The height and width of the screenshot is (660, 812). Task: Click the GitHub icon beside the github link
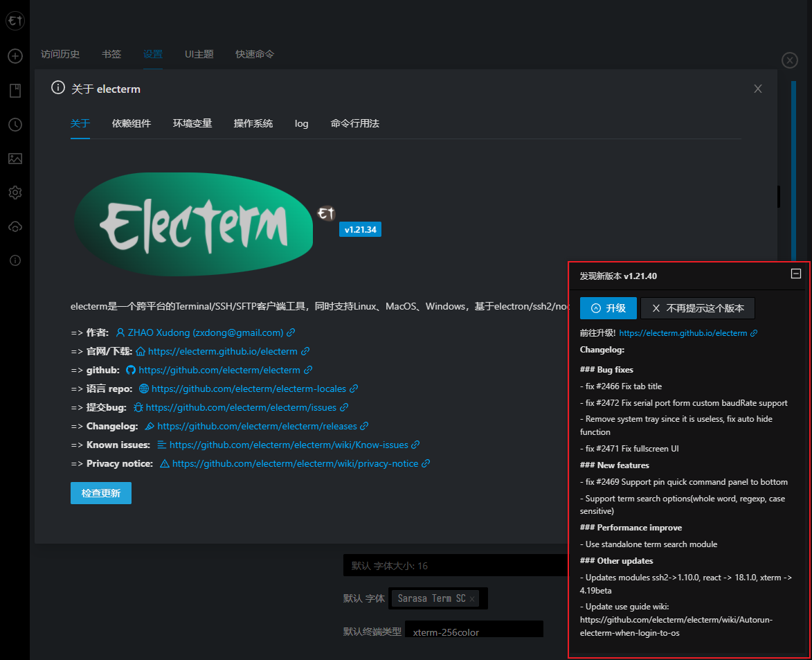pyautogui.click(x=131, y=370)
